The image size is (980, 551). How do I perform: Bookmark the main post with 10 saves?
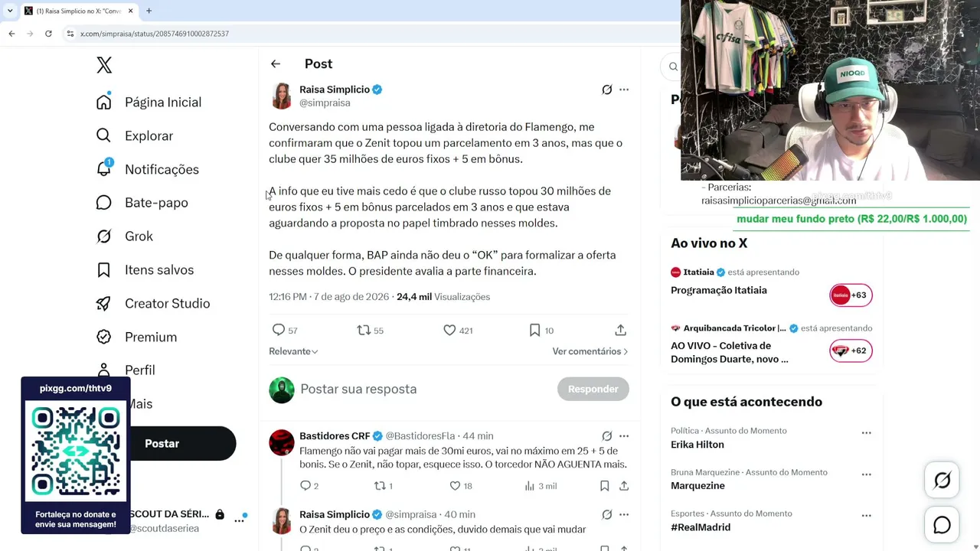pyautogui.click(x=534, y=330)
